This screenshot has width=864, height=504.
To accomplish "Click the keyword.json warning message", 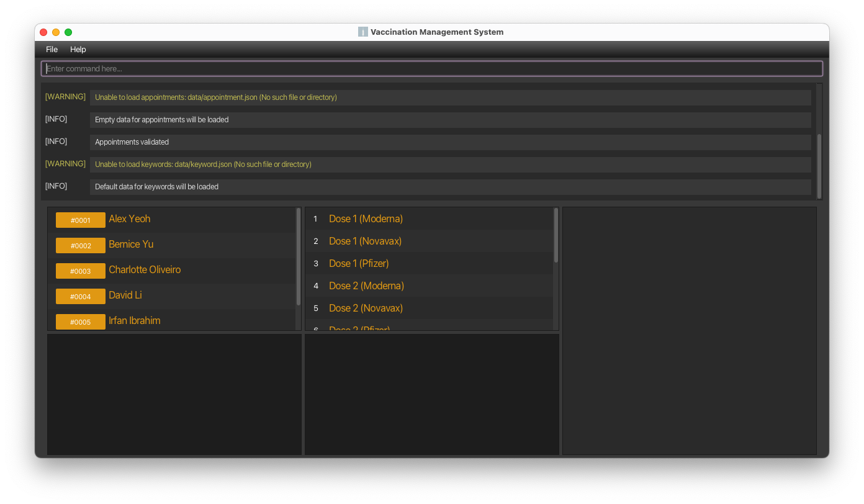I will click(x=451, y=164).
